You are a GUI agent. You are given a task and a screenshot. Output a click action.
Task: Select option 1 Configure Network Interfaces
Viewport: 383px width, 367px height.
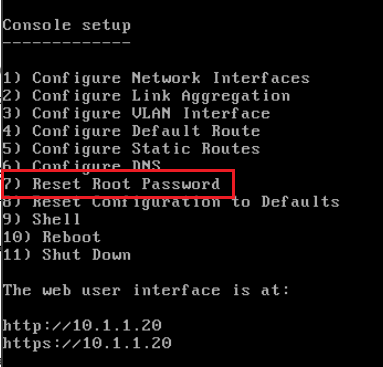tap(156, 79)
